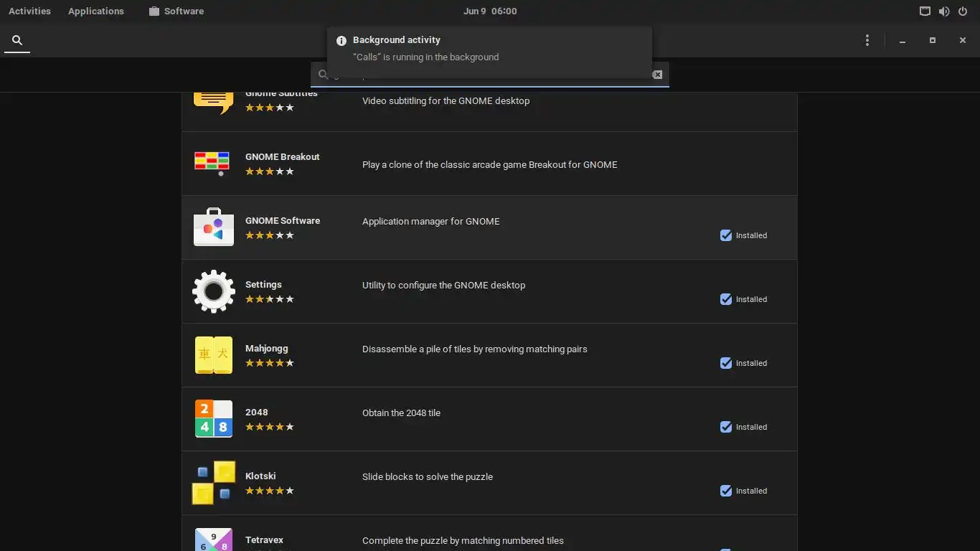Open the GNOME Breakout game icon

[212, 164]
